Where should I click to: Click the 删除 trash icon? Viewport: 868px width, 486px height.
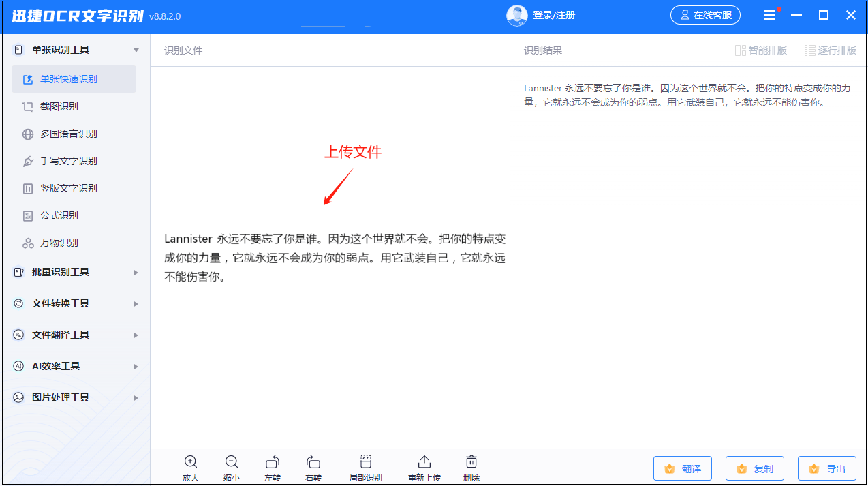[x=471, y=461]
